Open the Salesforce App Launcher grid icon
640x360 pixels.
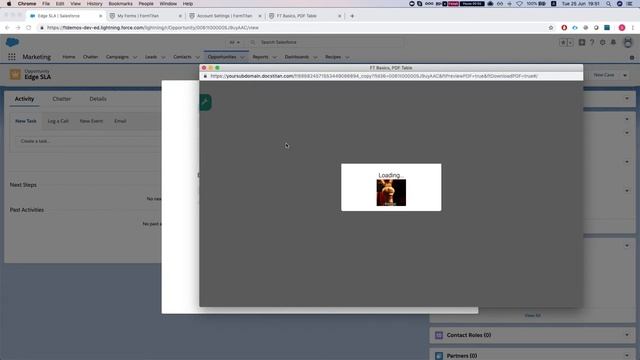pos(12,57)
